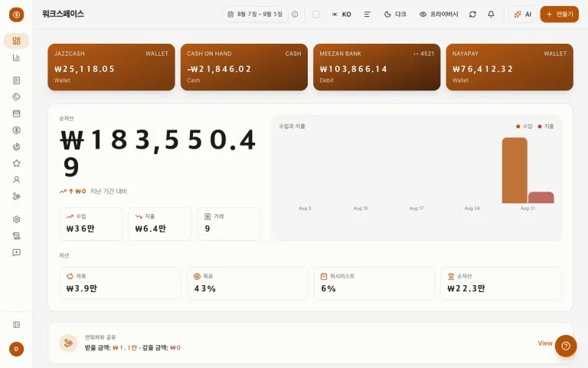588x368 pixels.
Task: Click the 수입과 지출 chart title
Action: pyautogui.click(x=292, y=127)
